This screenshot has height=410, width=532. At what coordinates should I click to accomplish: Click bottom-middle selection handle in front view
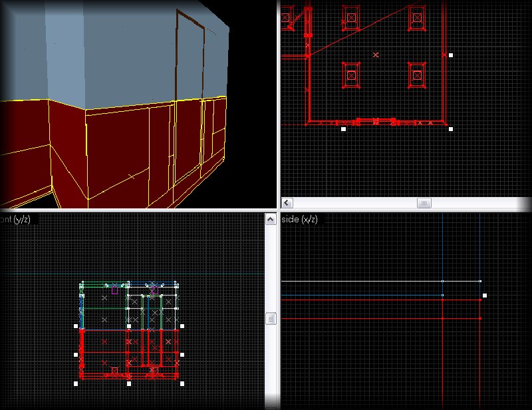click(x=129, y=384)
